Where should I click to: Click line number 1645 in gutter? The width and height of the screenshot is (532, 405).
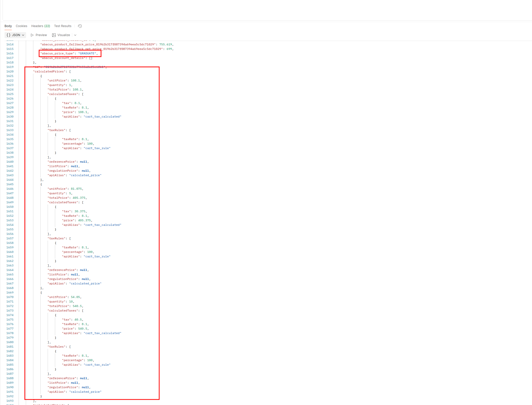[x=10, y=184]
